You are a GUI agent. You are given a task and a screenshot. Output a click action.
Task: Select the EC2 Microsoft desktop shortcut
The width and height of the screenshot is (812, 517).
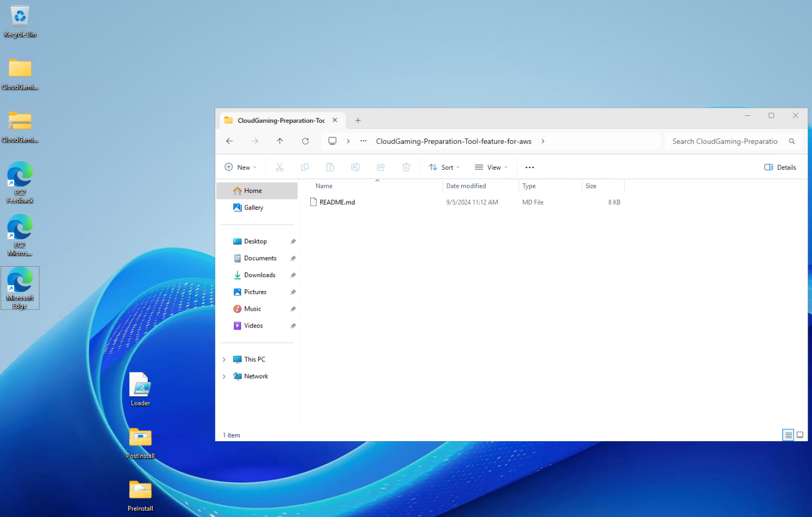pyautogui.click(x=20, y=235)
